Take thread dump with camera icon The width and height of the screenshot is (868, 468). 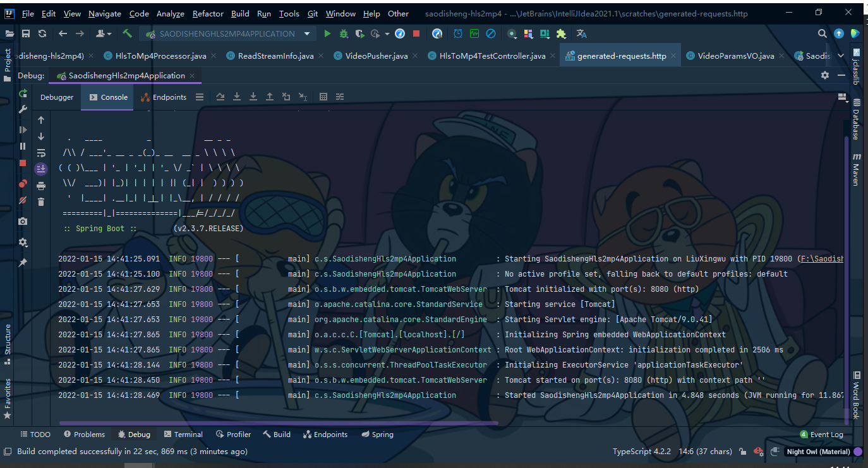tap(23, 221)
